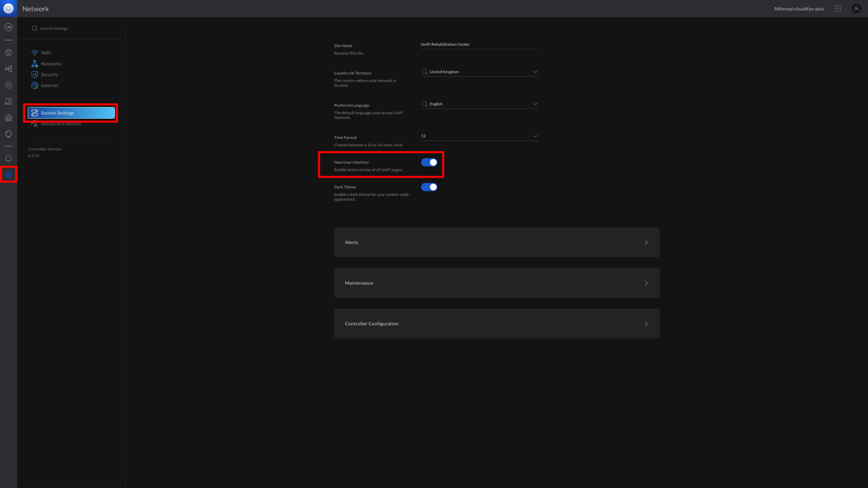This screenshot has width=868, height=488.
Task: Click the UR site badge icon
Action: pyautogui.click(x=8, y=27)
